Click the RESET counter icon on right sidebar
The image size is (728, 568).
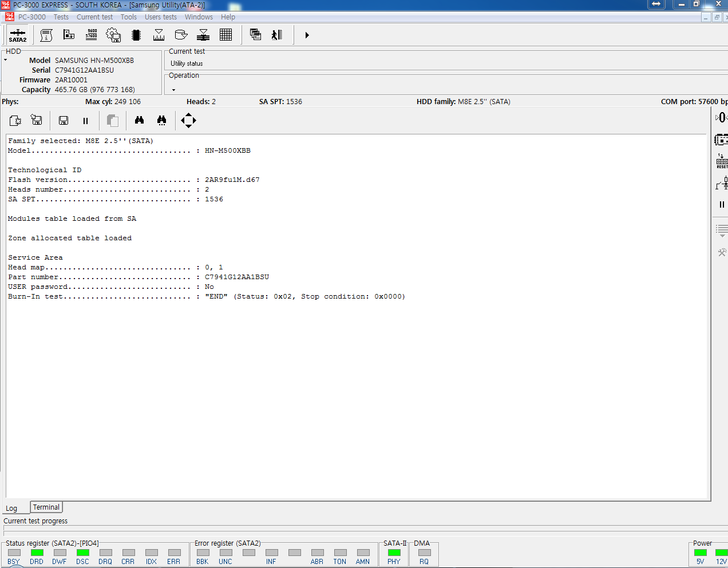[x=722, y=161]
